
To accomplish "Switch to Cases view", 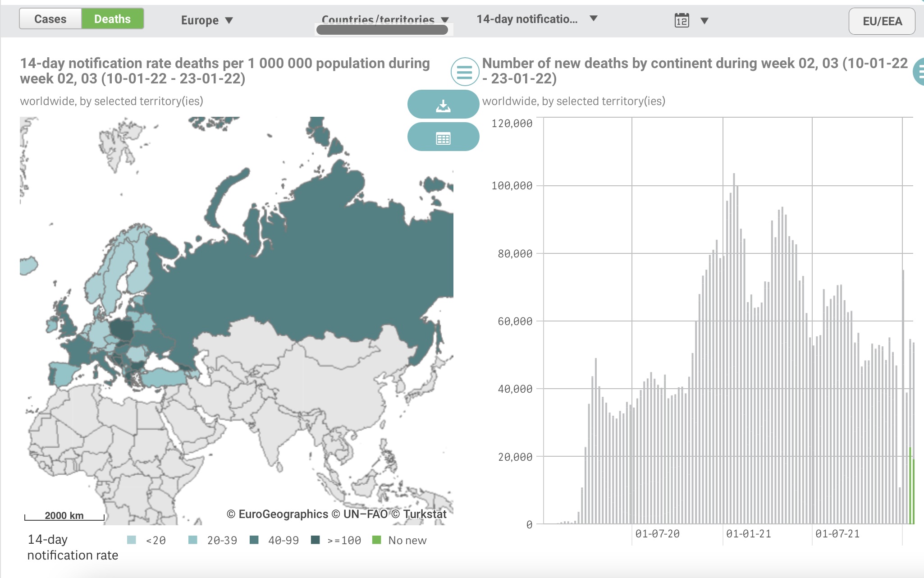I will 50,19.
